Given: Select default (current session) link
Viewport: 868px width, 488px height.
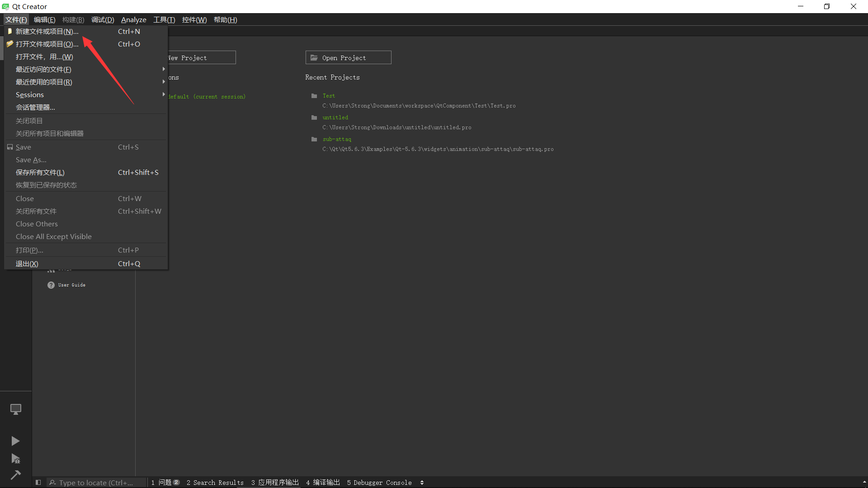Looking at the screenshot, I should tap(207, 97).
